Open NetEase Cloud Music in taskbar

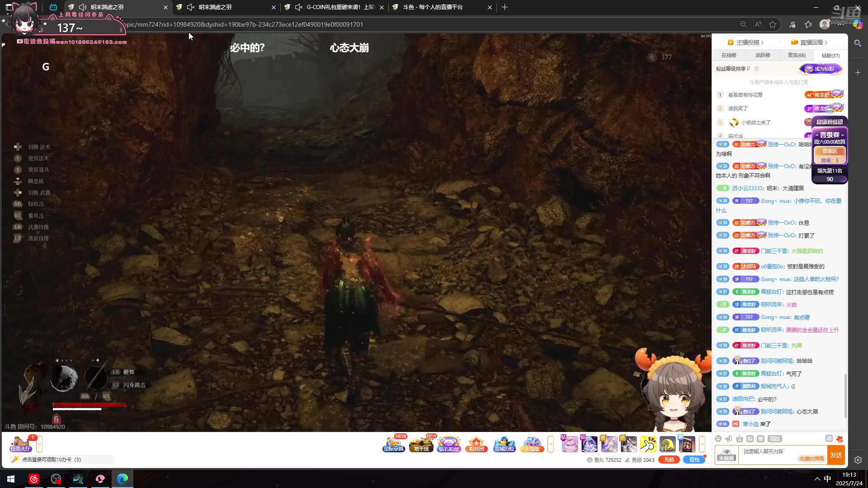(34, 479)
